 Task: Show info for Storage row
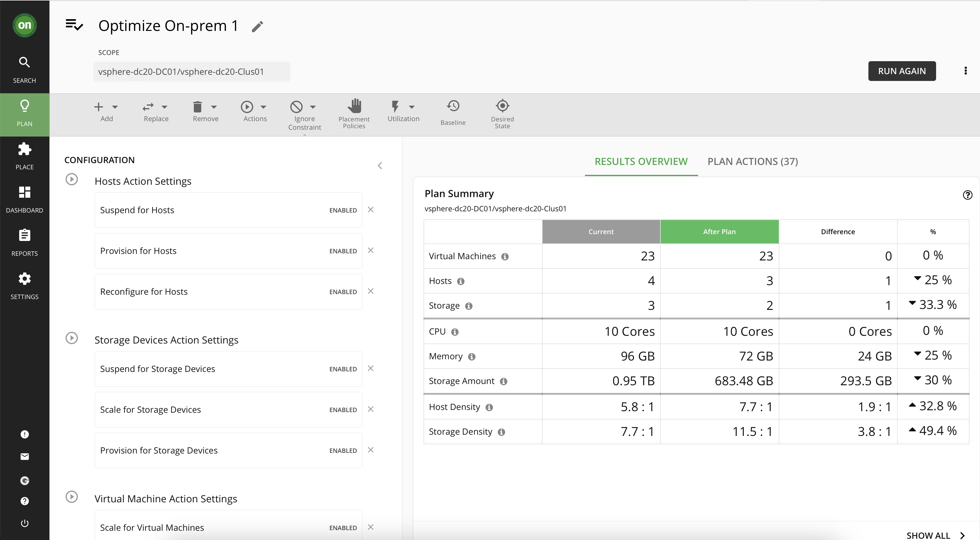pos(469,306)
